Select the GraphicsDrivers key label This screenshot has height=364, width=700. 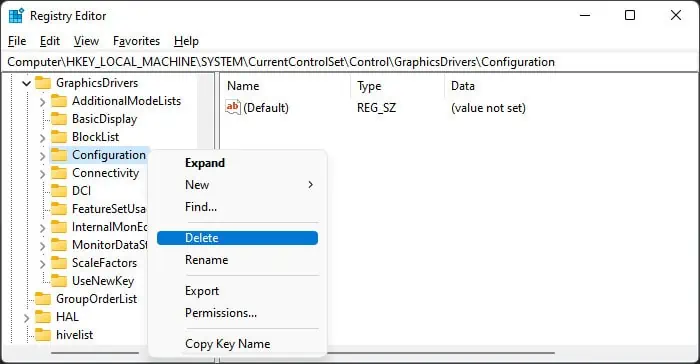click(x=97, y=83)
